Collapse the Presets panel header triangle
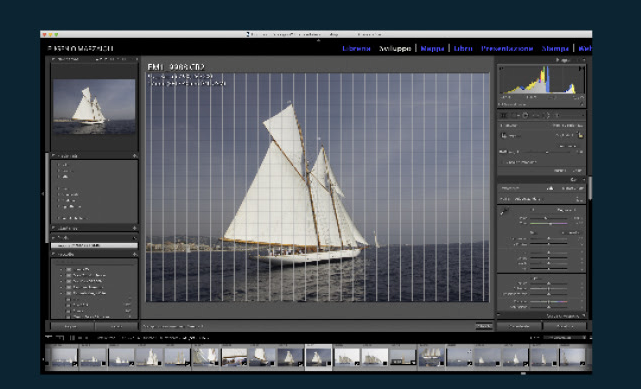The height and width of the screenshot is (389, 641). click(x=54, y=156)
